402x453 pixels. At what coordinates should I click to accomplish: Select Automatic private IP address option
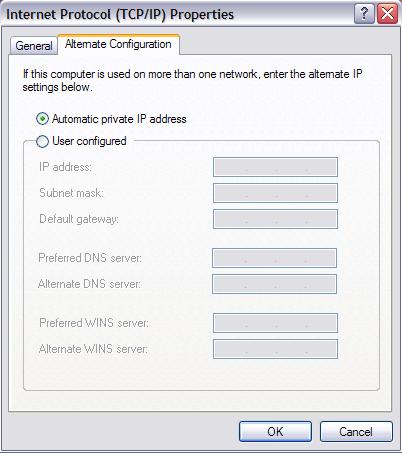point(42,119)
